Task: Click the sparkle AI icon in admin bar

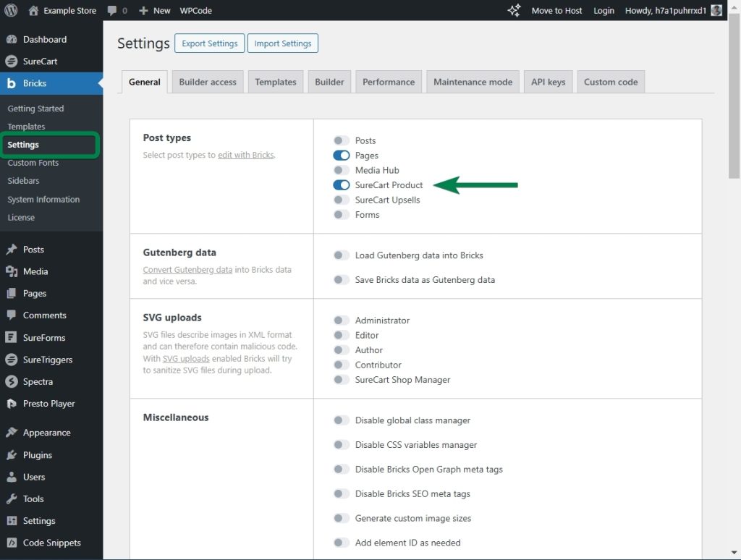Action: coord(514,10)
